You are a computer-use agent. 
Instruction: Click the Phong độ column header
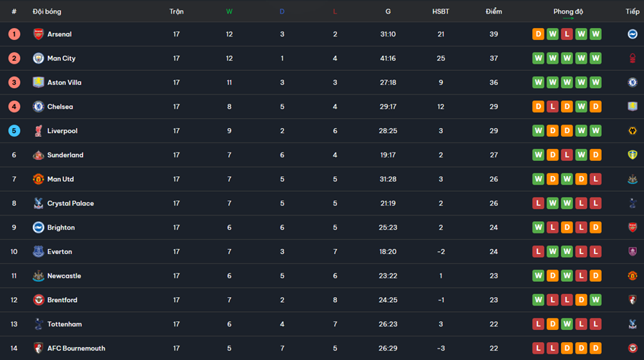(x=568, y=11)
